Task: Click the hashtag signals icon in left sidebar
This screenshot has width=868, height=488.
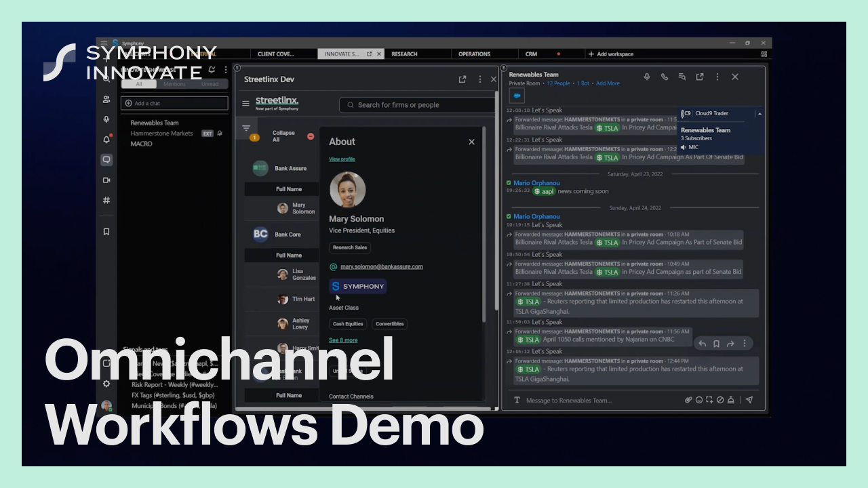Action: click(x=106, y=201)
